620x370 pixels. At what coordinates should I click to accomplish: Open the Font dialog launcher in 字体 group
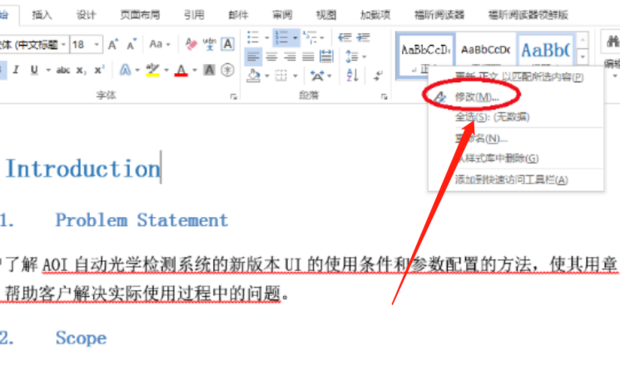(x=233, y=96)
